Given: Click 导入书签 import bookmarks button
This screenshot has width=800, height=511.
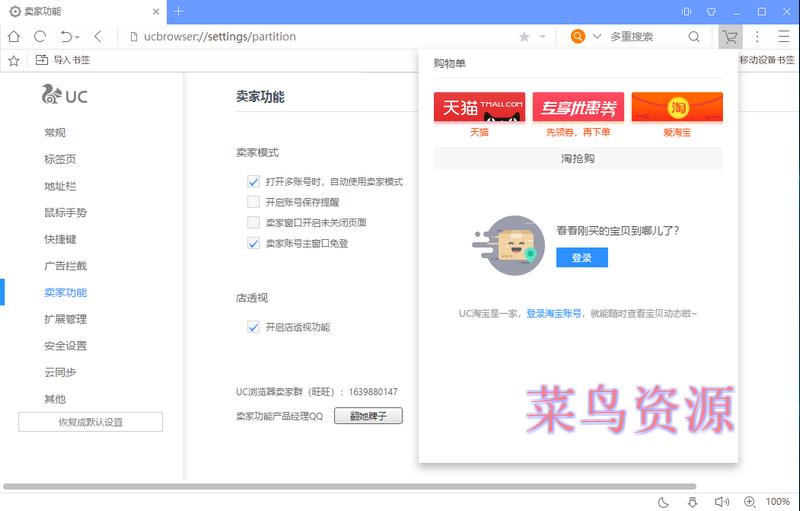Looking at the screenshot, I should tap(63, 60).
